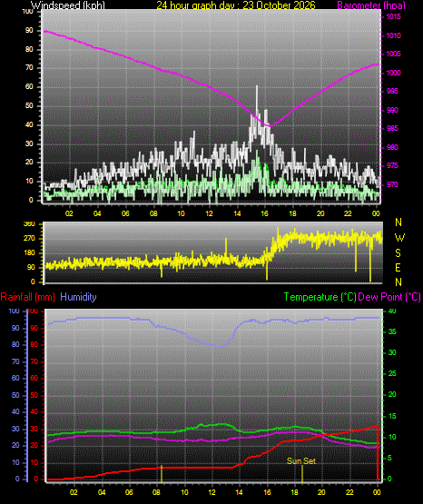The image size is (423, 504).
Task: Click the barometer axis value 970
Action: tap(392, 184)
